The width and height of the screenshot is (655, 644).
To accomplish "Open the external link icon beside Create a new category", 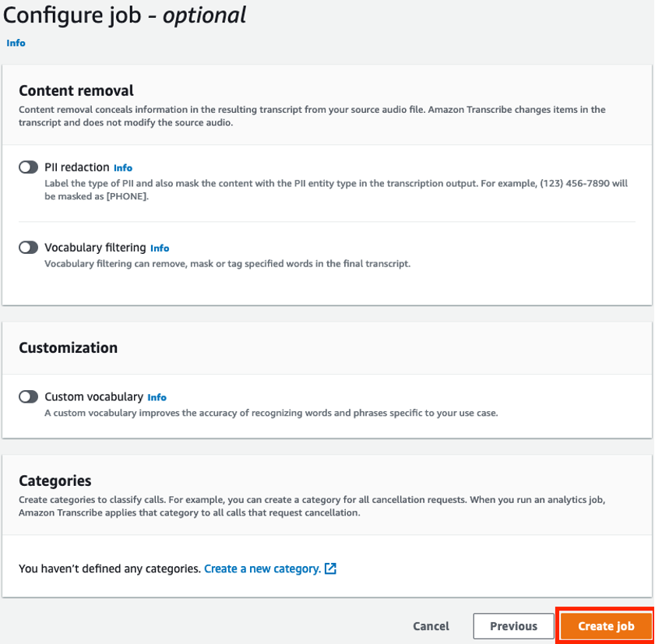I will pos(331,569).
